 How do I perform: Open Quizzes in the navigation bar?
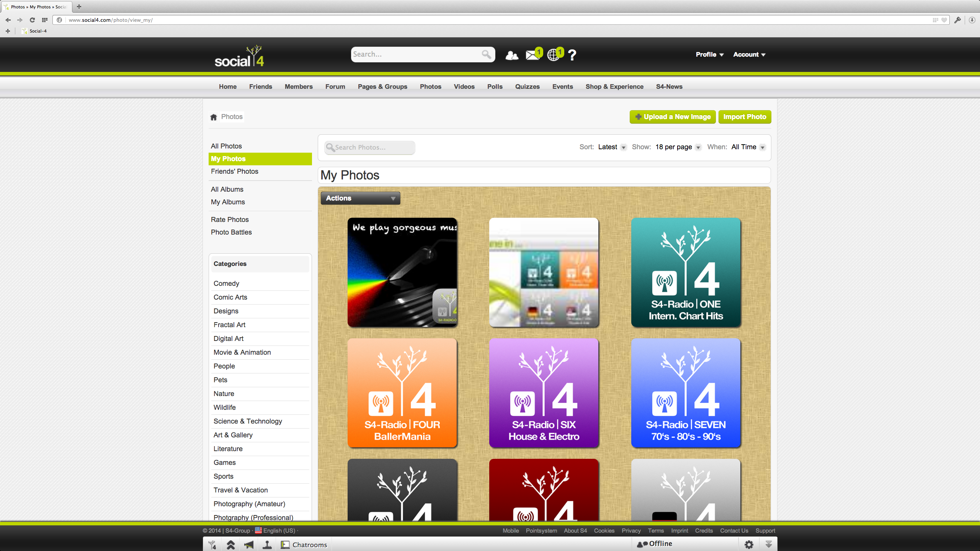[527, 86]
